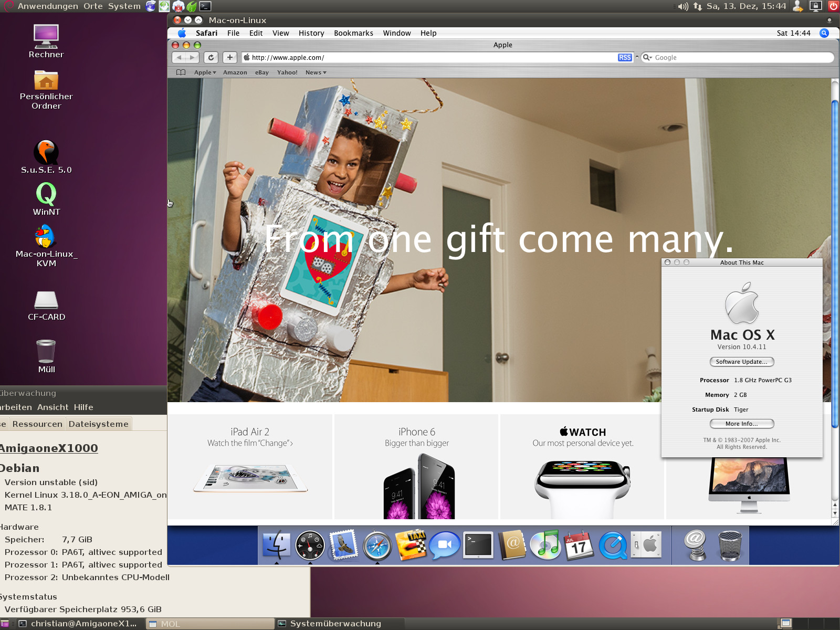The width and height of the screenshot is (840, 630).
Task: Open the Mail stamp icon in dock
Action: click(x=343, y=545)
